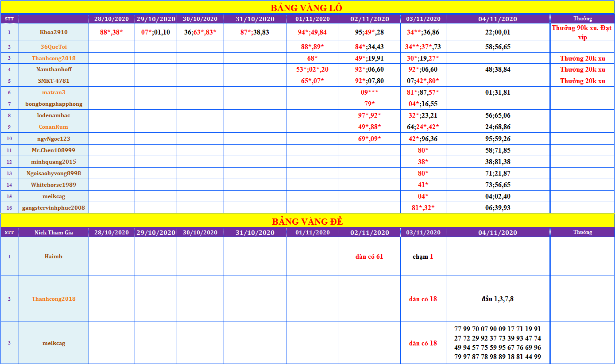This screenshot has height=364, width=615.
Task: Click the BẢNG VÀNG LÔ title banner
Action: 307,8
